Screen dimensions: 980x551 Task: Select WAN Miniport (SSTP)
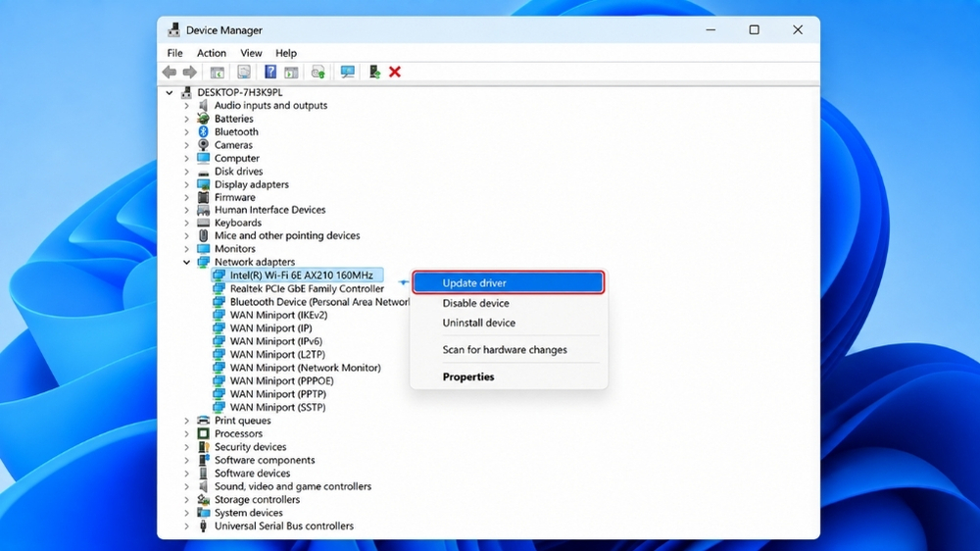pyautogui.click(x=277, y=407)
